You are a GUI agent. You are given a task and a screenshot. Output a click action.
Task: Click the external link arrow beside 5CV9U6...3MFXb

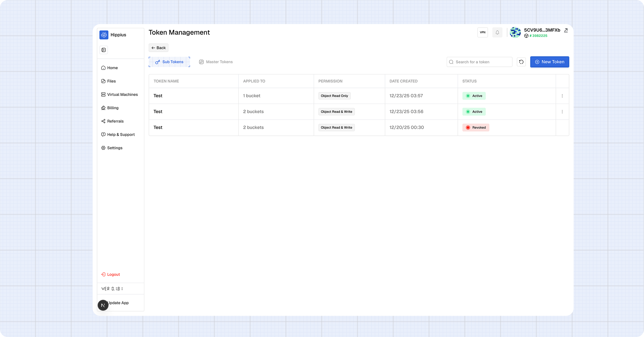(x=566, y=30)
